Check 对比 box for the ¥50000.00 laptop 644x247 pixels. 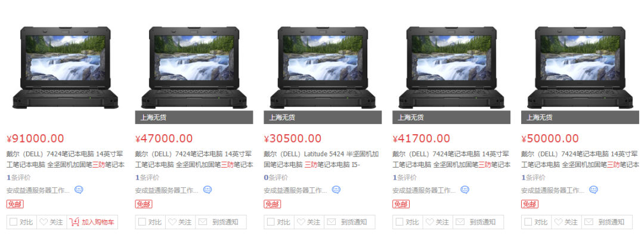tap(528, 222)
